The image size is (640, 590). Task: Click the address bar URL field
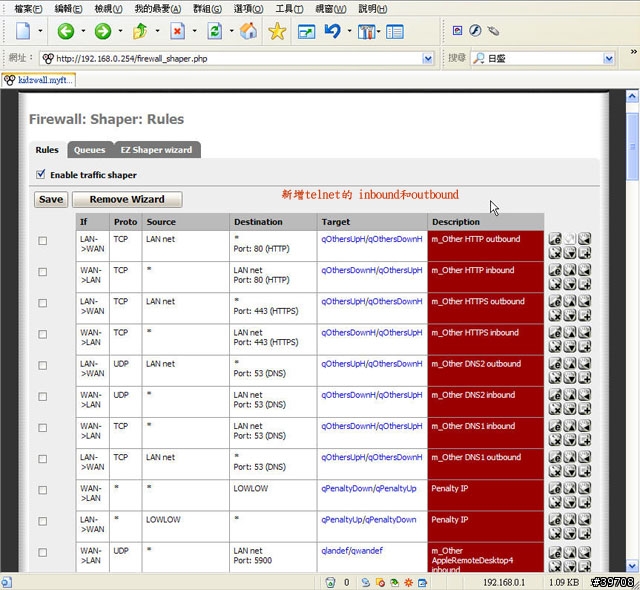[237, 59]
